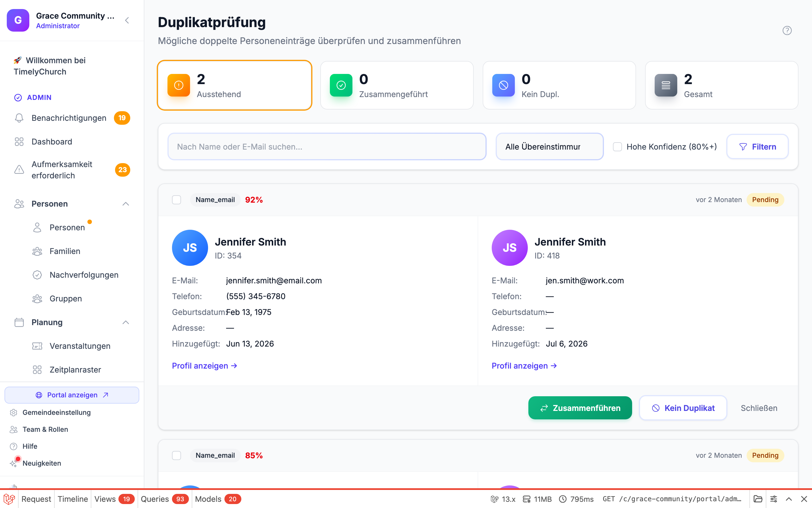The height and width of the screenshot is (508, 812).
Task: Open the Queries debugbar tab
Action: pos(164,499)
